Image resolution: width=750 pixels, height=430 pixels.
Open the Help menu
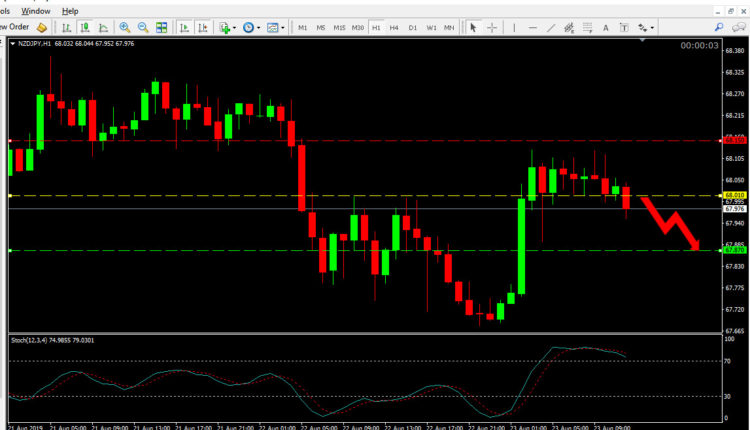point(70,11)
